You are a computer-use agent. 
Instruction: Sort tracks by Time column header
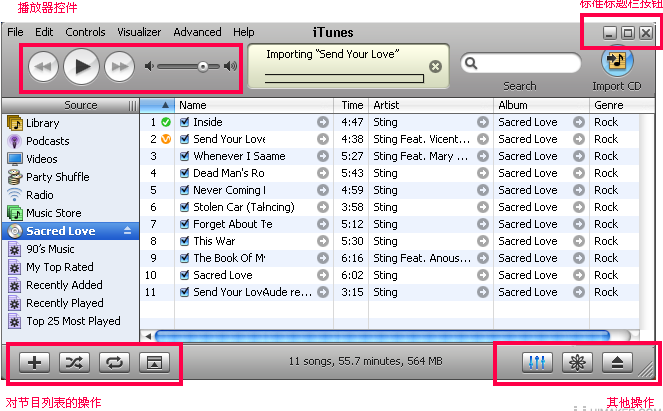click(351, 105)
